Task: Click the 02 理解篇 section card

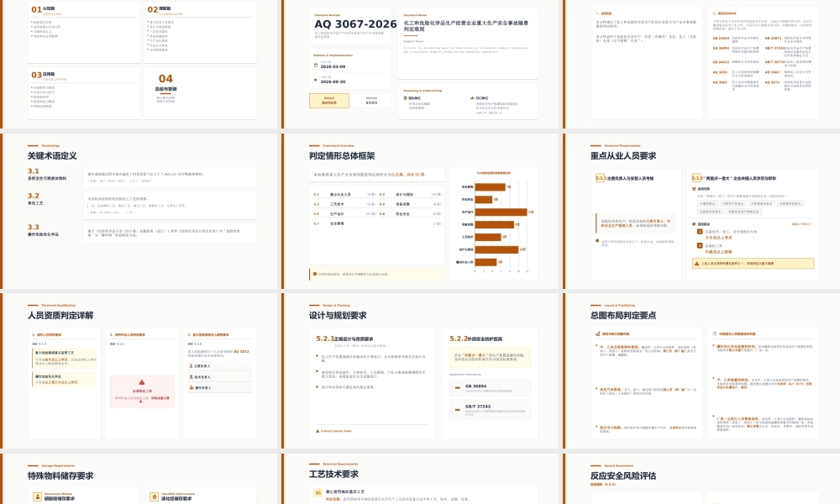Action: (201, 33)
